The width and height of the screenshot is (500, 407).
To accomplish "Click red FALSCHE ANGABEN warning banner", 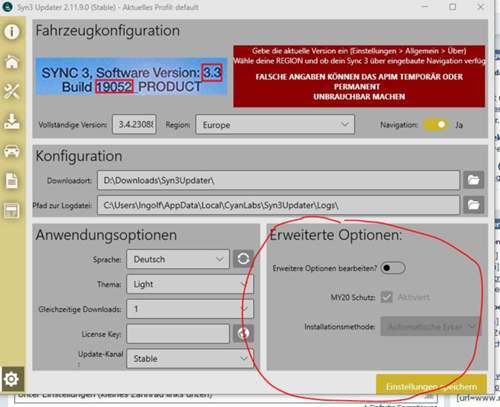I will coord(359,76).
